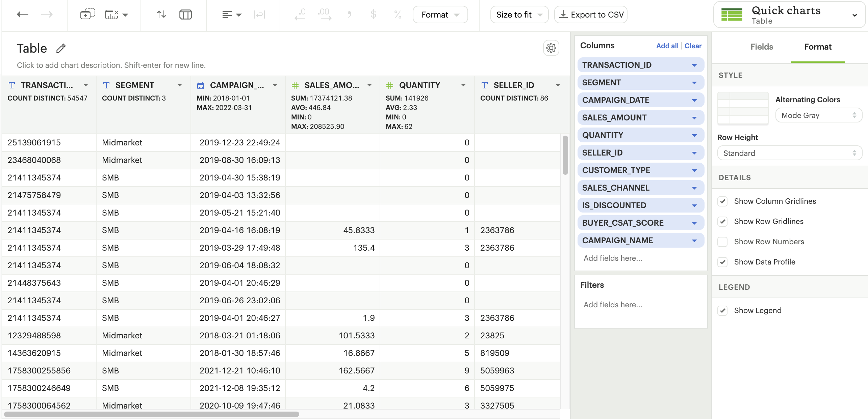Open the chart settings gear icon
Image resolution: width=868 pixels, height=419 pixels.
point(551,48)
